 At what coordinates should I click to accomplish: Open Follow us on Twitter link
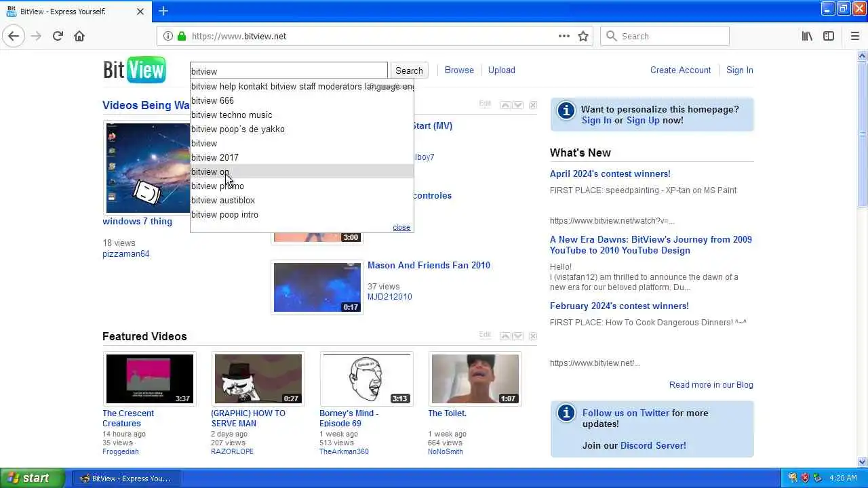click(626, 413)
